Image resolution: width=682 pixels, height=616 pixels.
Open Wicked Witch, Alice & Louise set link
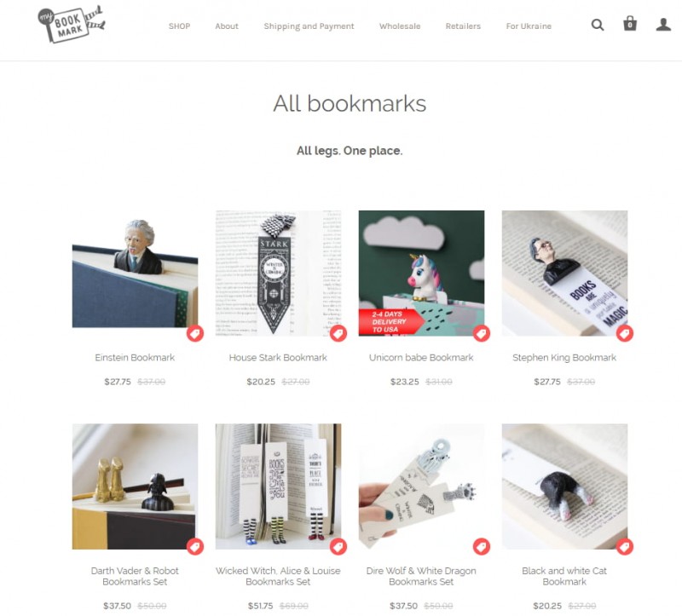(278, 576)
